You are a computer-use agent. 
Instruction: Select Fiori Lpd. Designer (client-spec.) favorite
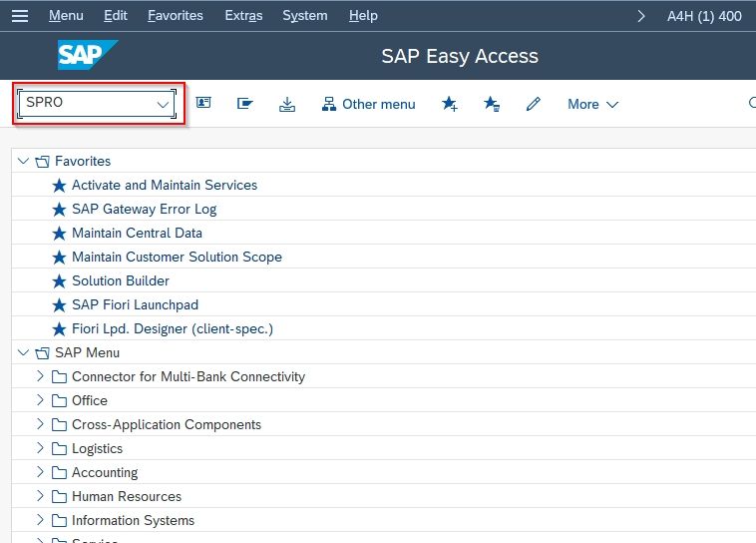pyautogui.click(x=173, y=329)
